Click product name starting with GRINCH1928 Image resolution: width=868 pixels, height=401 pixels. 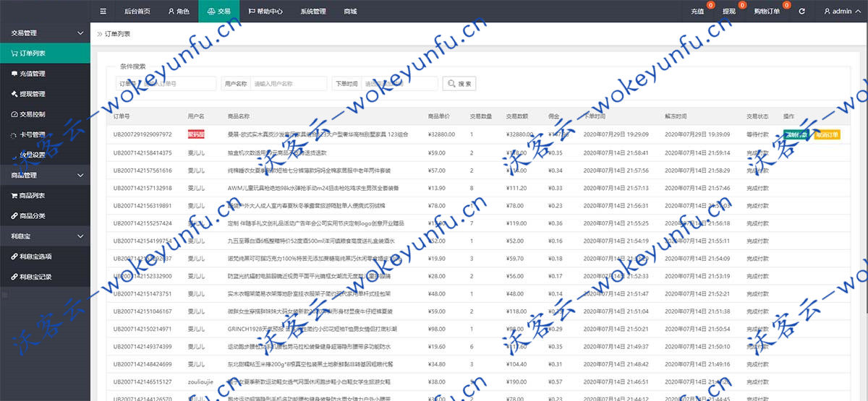tap(311, 329)
